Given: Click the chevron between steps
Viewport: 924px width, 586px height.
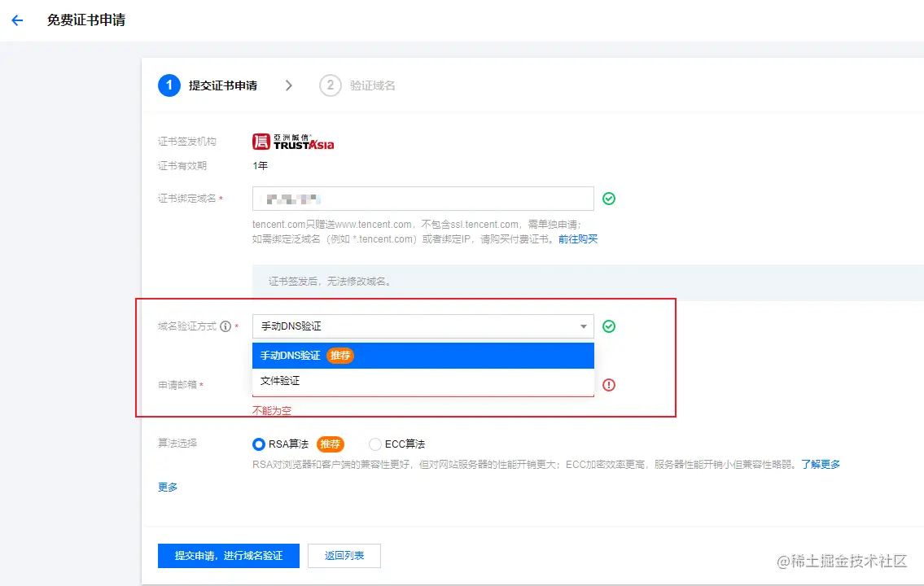Looking at the screenshot, I should pos(289,85).
